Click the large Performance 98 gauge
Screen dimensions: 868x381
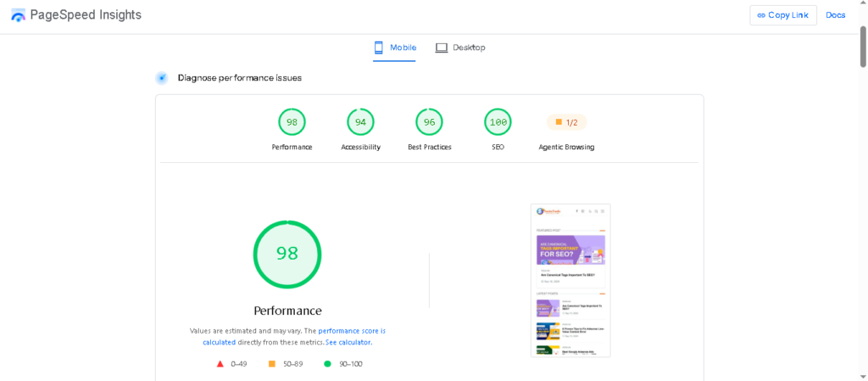[287, 255]
